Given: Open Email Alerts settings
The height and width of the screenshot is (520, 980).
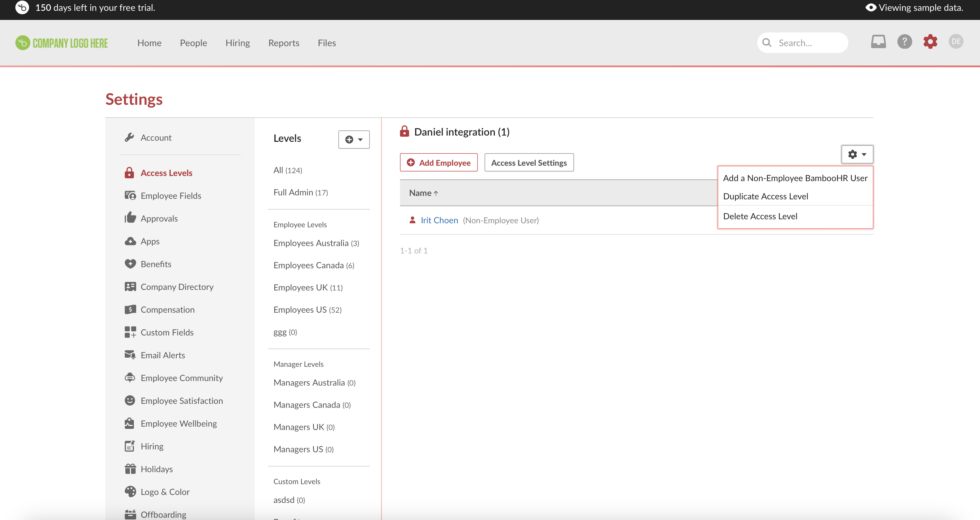Looking at the screenshot, I should coord(155,355).
